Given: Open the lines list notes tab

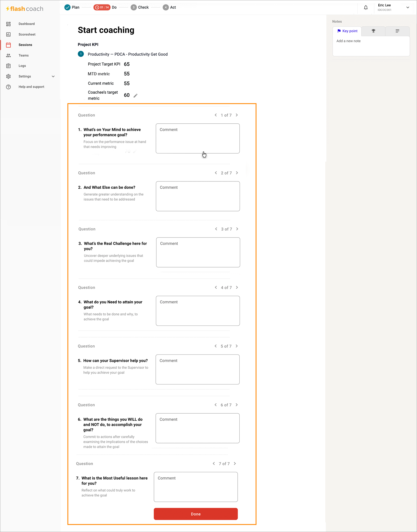Looking at the screenshot, I should pyautogui.click(x=397, y=31).
